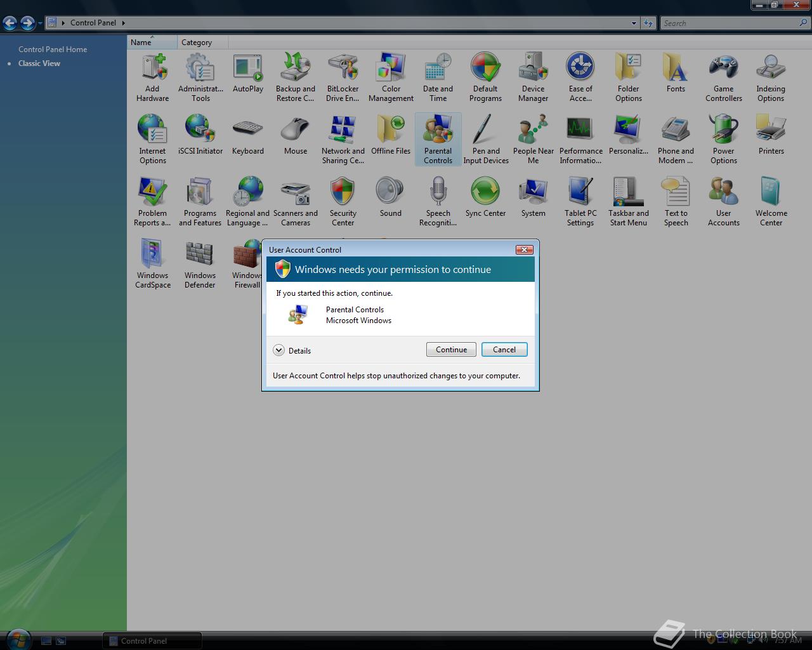This screenshot has width=812, height=650.
Task: Select the Parental Controls icon in Control Panel
Action: (x=438, y=140)
